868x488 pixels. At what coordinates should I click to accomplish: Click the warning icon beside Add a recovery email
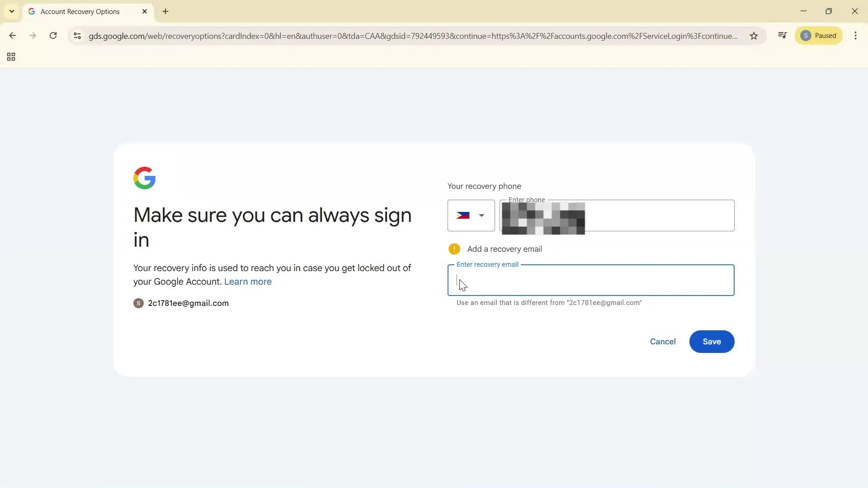454,249
